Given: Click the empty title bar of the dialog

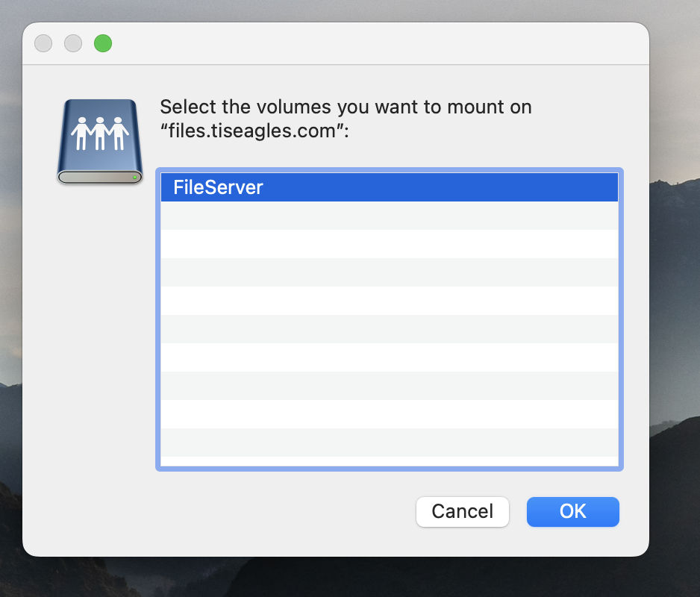Looking at the screenshot, I should [x=373, y=44].
